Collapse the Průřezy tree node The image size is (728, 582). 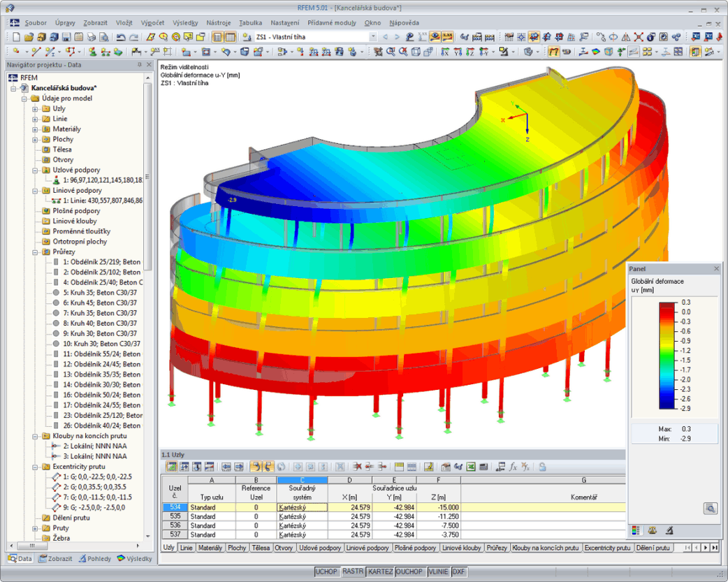tap(35, 252)
